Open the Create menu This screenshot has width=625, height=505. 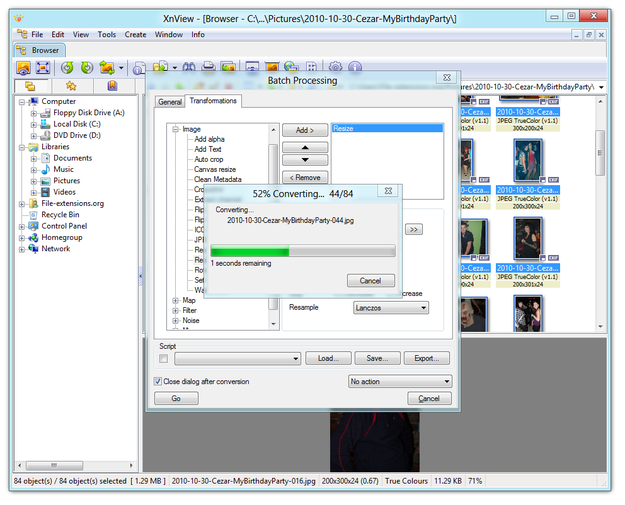click(x=136, y=35)
